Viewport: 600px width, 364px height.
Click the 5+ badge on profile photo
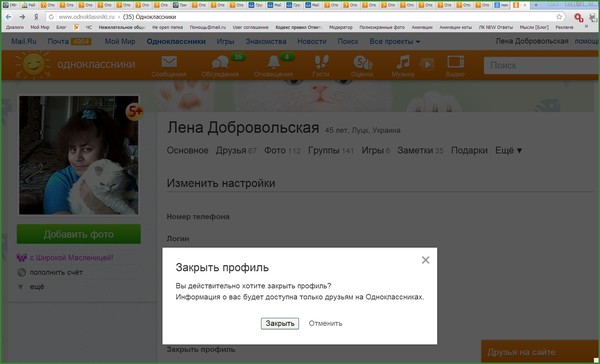coord(135,111)
